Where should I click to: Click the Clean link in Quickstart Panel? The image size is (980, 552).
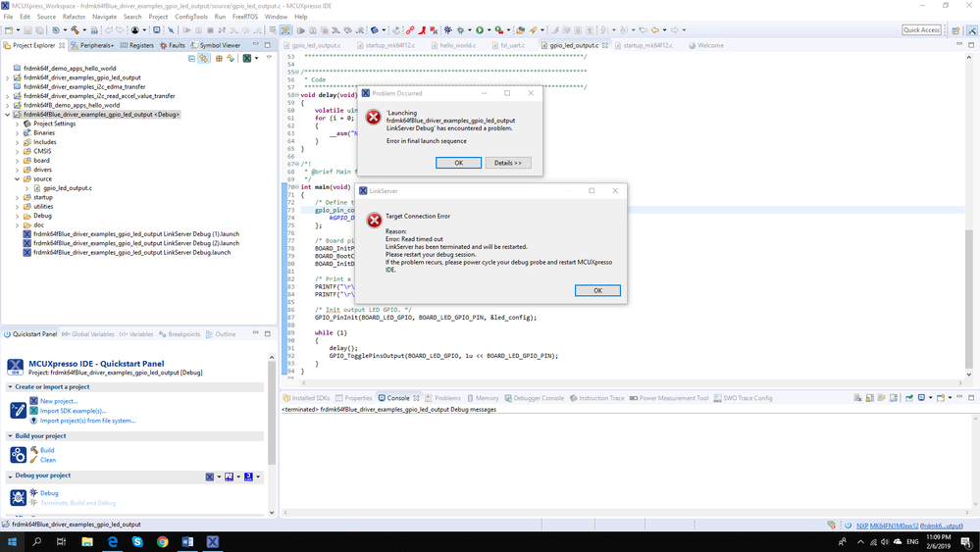tap(48, 460)
